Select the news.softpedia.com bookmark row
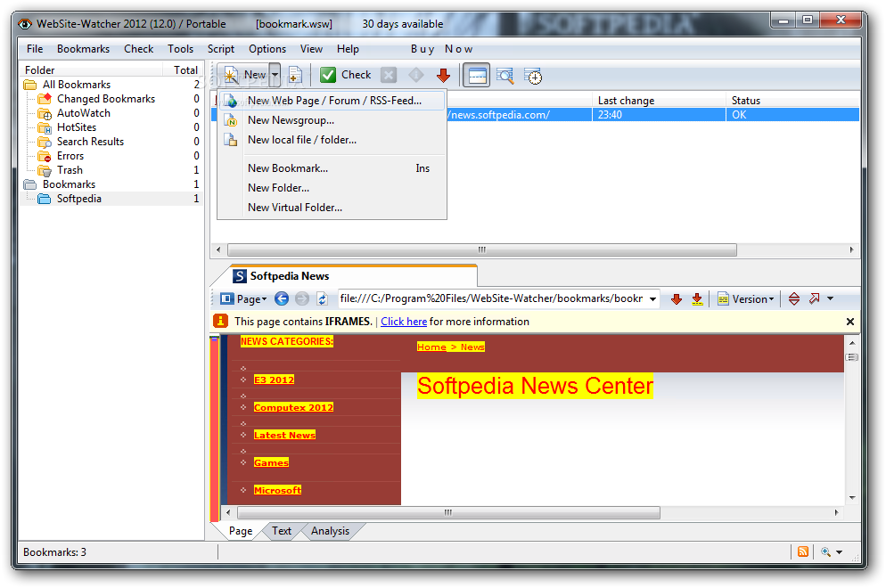Screen dimensions: 886x588 (535, 115)
